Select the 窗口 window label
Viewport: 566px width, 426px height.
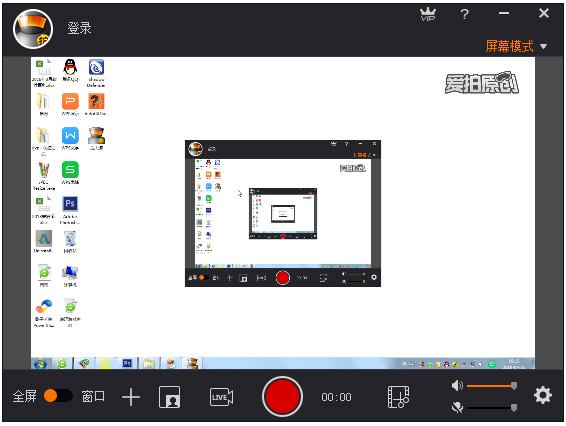click(93, 396)
